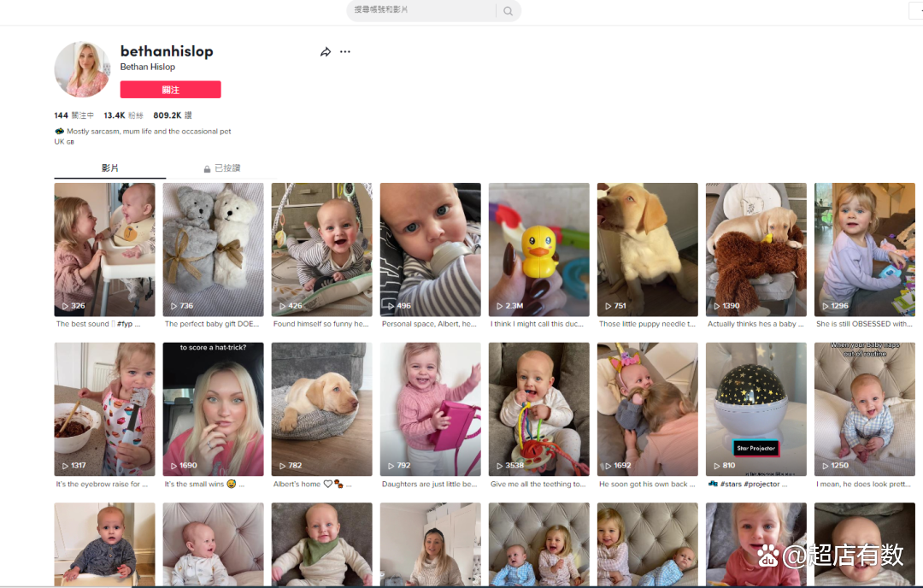Screen dimensions: 923x588
Task: Open pink bag video with 792 views
Action: click(430, 409)
